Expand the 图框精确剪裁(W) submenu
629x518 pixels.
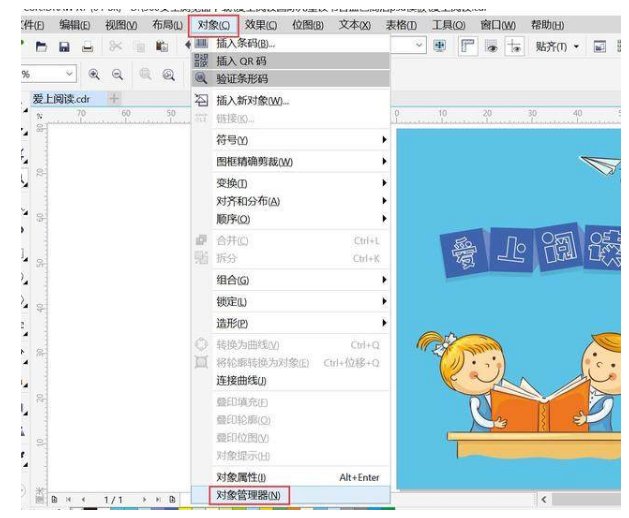pyautogui.click(x=291, y=161)
